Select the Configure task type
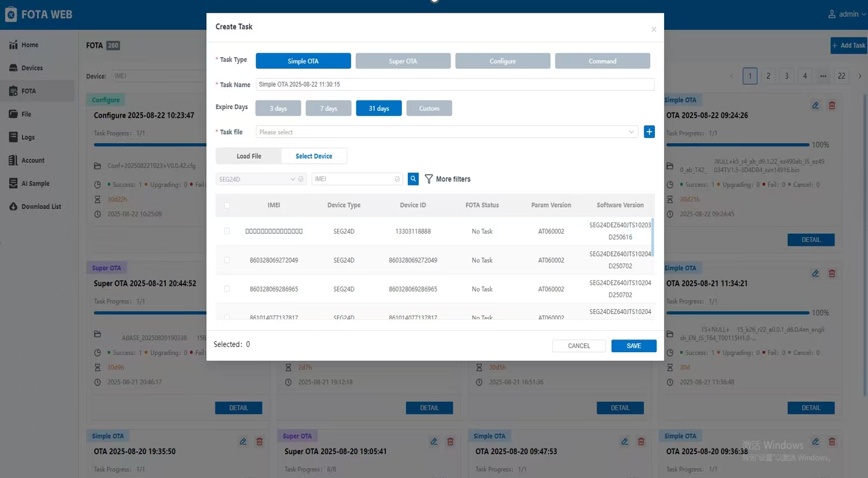 [503, 61]
